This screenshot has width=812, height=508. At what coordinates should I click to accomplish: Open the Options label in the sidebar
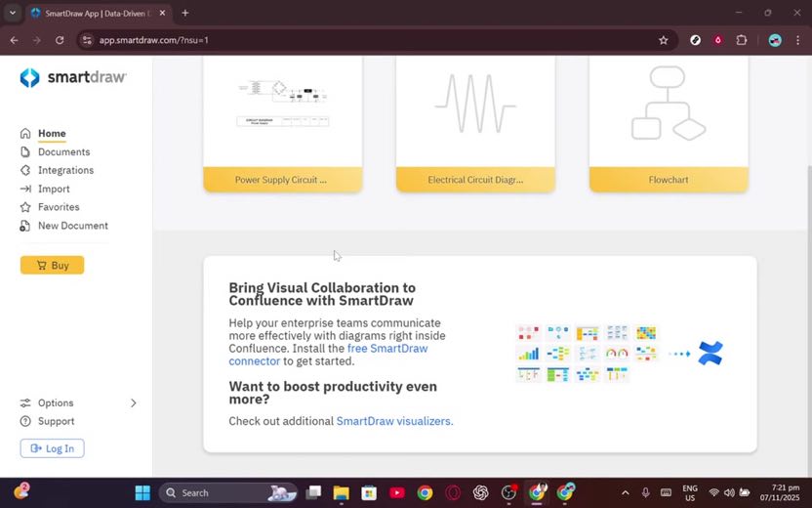[56, 402]
